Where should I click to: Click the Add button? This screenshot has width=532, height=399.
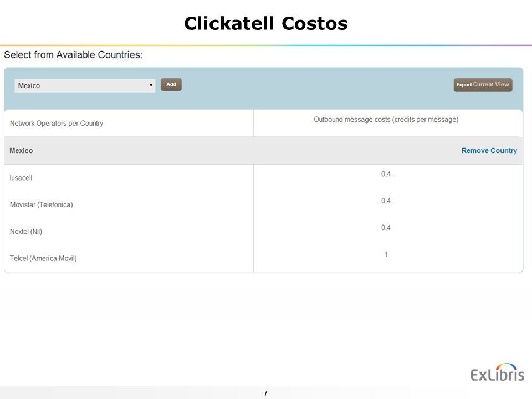coord(171,84)
